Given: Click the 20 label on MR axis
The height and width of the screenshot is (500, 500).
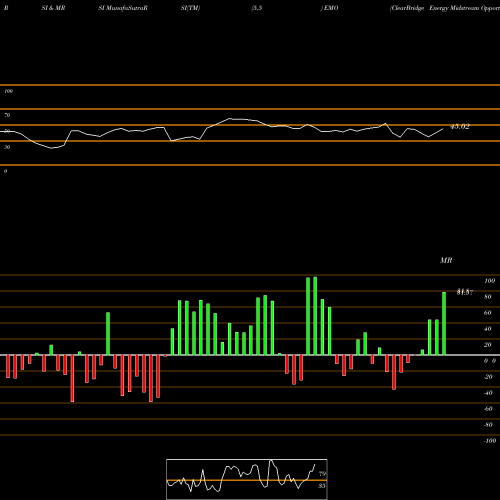Looking at the screenshot, I should coord(488,345).
